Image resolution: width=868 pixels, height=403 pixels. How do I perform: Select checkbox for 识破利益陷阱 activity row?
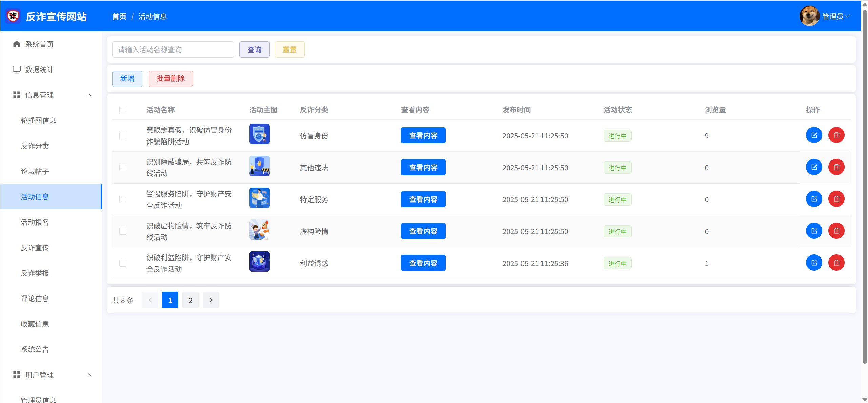pos(123,263)
